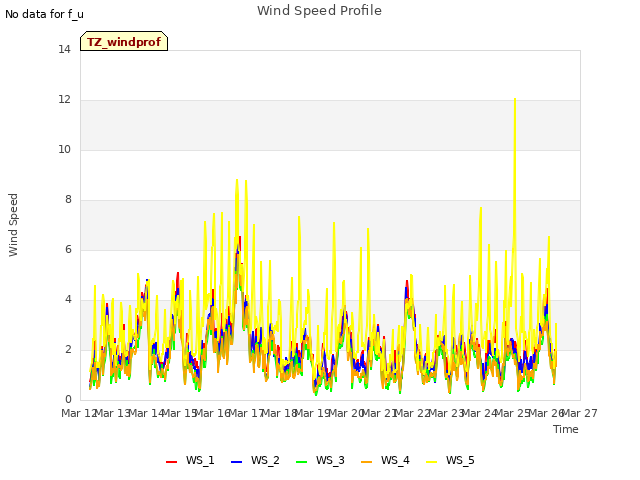This screenshot has height=480, width=640.
Task: Toggle the WS_2 legend entry
Action: click(255, 460)
